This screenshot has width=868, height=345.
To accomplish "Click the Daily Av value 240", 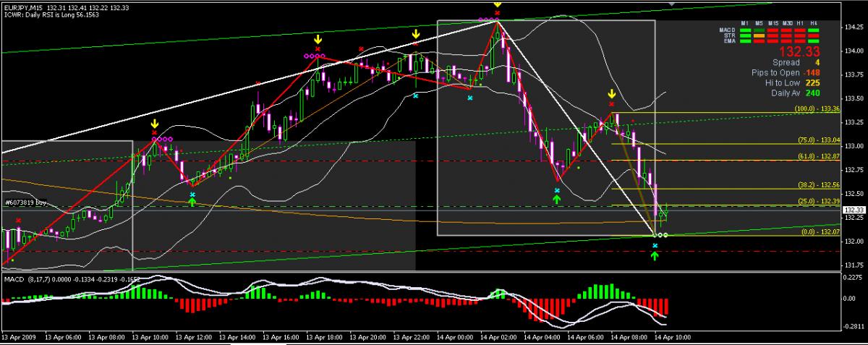I will point(812,93).
